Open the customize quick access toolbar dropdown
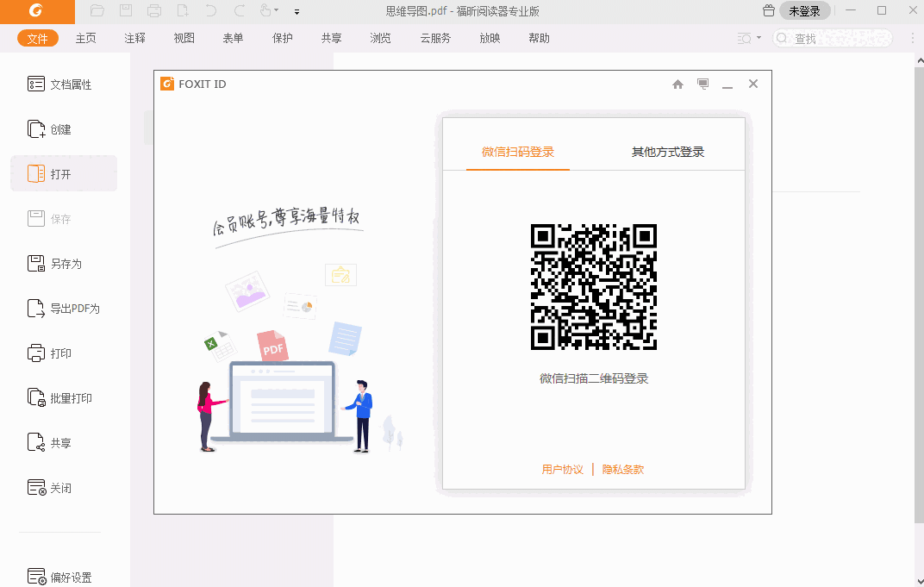This screenshot has height=587, width=924. pos(297,12)
